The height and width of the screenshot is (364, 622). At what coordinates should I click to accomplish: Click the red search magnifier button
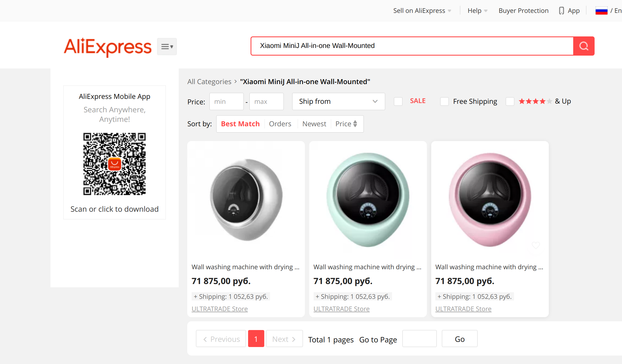[x=584, y=46]
